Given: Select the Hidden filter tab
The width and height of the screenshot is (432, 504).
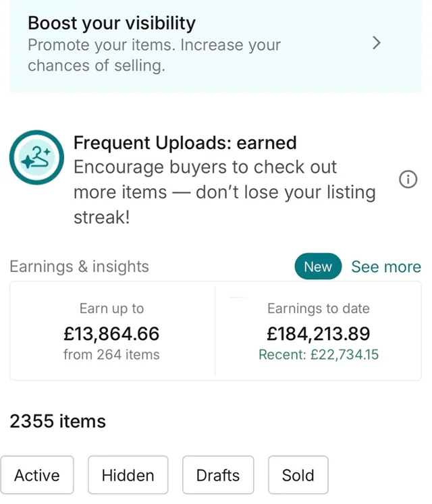Looking at the screenshot, I should [128, 476].
